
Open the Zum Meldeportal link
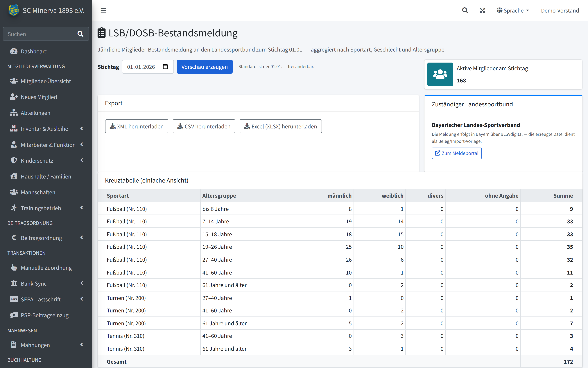point(457,153)
